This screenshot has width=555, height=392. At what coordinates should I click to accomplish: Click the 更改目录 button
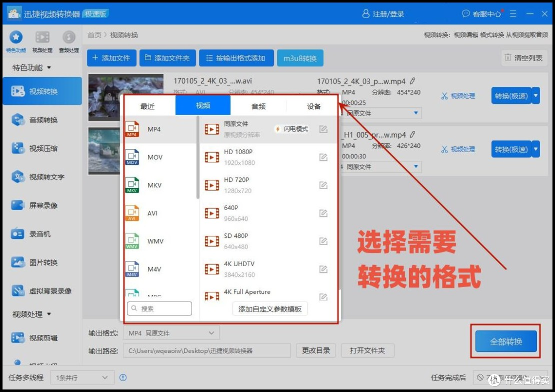(x=316, y=350)
